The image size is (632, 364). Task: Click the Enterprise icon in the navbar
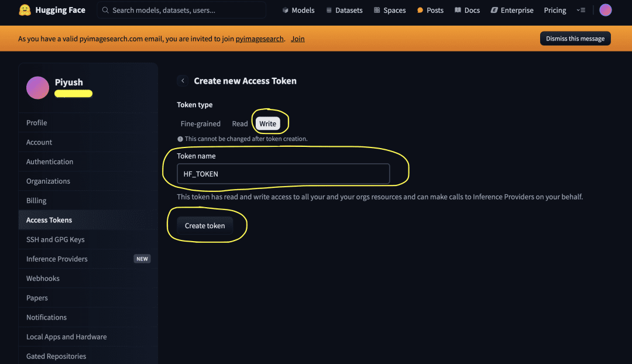tap(493, 10)
